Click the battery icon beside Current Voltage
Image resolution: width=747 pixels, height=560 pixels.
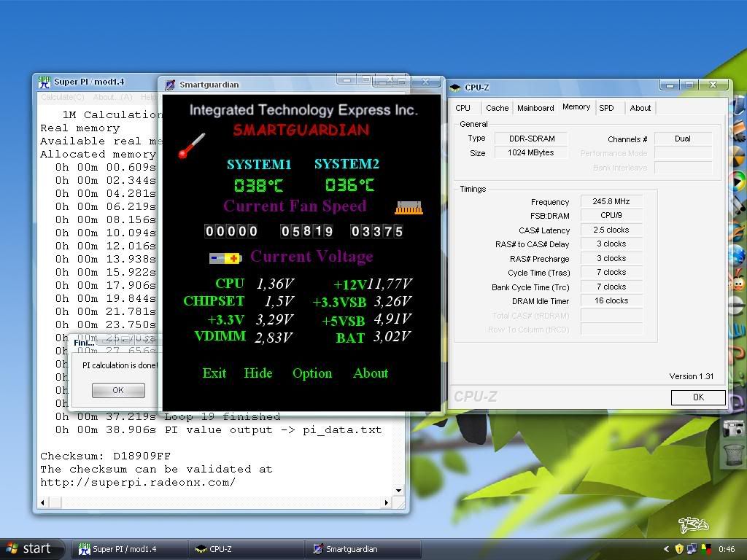click(x=225, y=258)
